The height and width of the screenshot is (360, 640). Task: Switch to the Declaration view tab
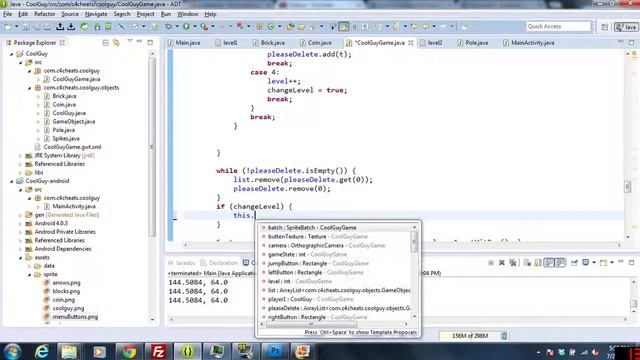(219, 263)
